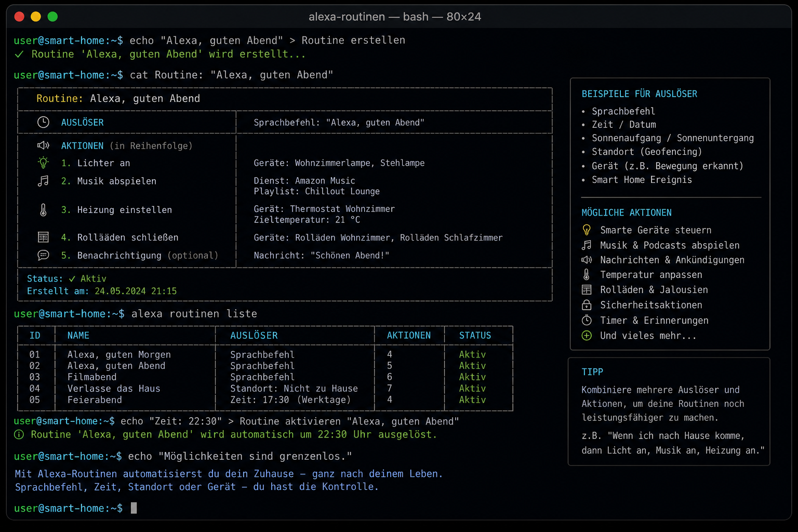Click the speech bubble icon for Benachrichtigung
This screenshot has width=798, height=532.
(x=43, y=255)
